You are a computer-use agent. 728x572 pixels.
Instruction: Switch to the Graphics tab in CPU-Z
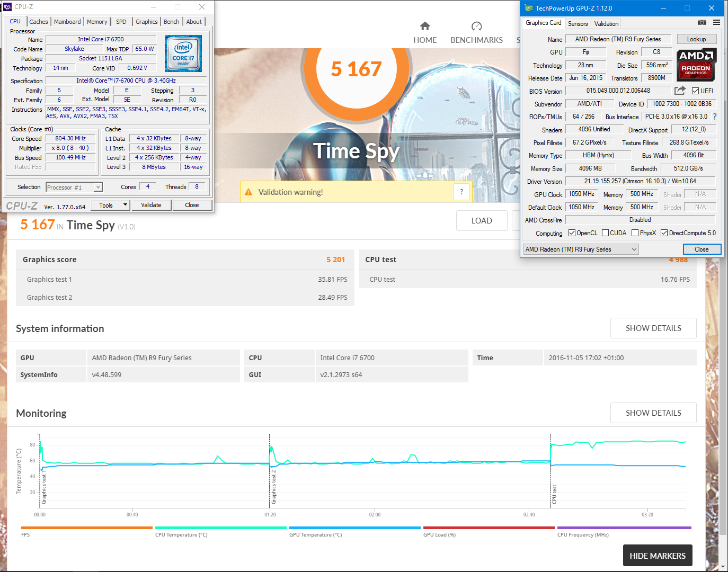coord(147,22)
